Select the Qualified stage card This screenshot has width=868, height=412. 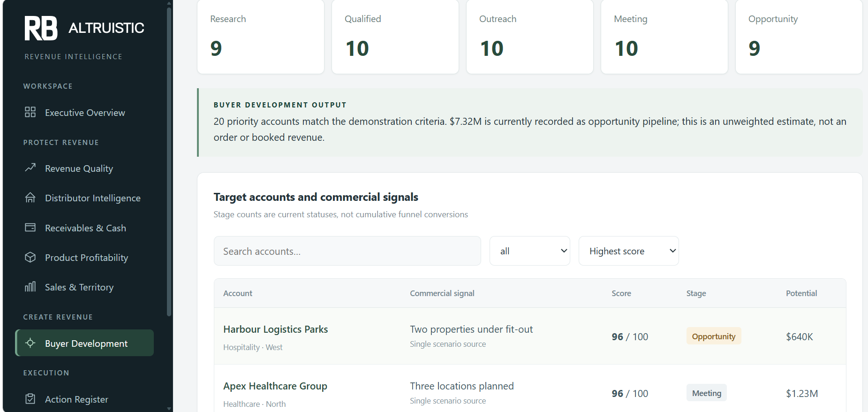[x=395, y=37]
